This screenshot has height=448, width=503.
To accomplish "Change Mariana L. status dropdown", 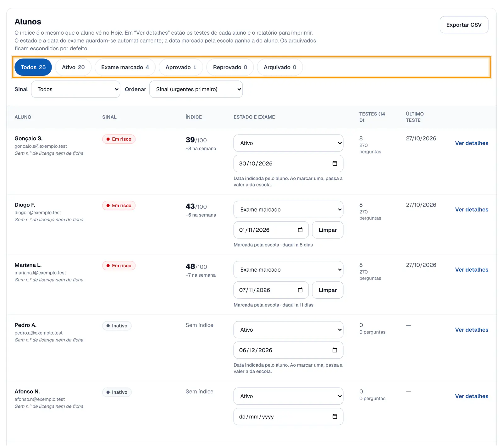I will [x=288, y=269].
